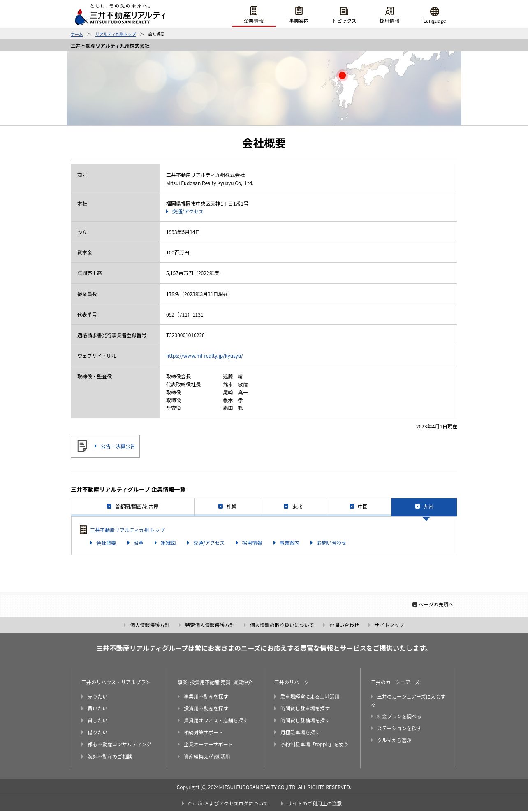Click 時間貸し駐輪場を探す footer link
The height and width of the screenshot is (812, 528).
305,720
